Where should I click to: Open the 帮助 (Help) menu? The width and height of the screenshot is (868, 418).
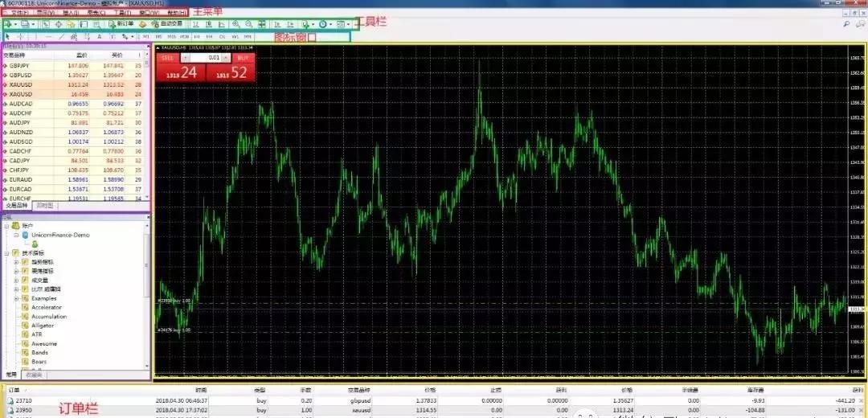(x=177, y=13)
